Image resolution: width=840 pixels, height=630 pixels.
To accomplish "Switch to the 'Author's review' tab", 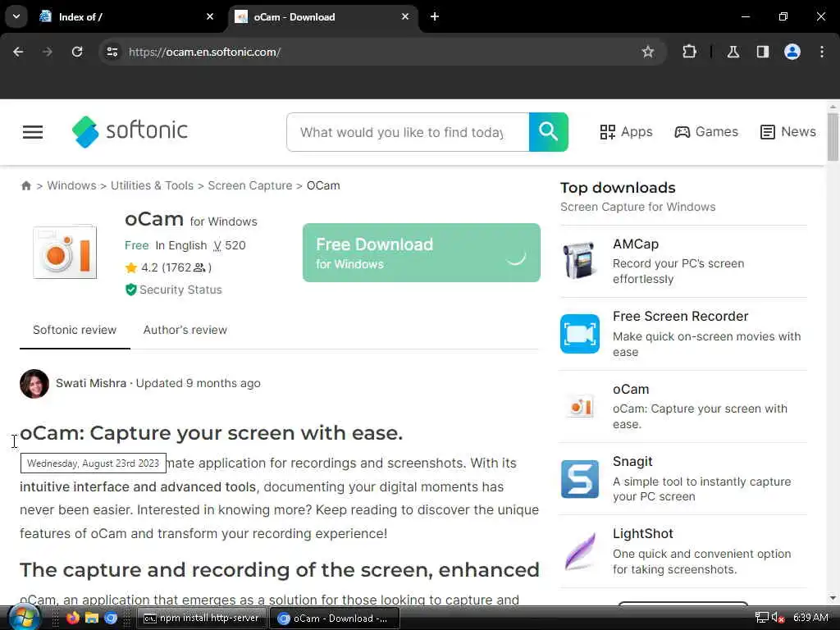I will [x=185, y=330].
